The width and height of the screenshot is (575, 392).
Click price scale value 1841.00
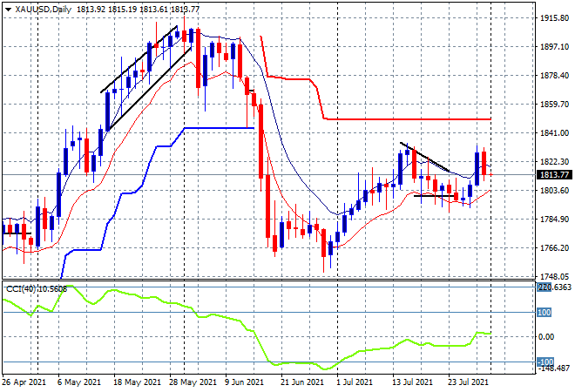(554, 132)
